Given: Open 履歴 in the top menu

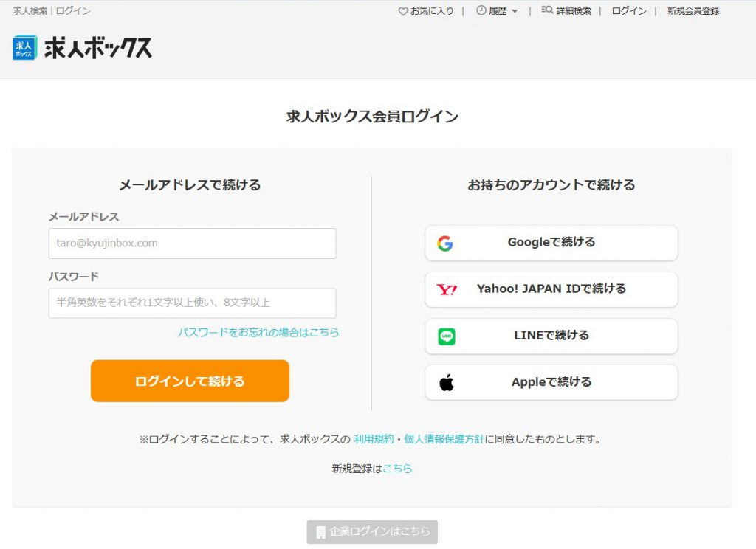Looking at the screenshot, I should pyautogui.click(x=498, y=11).
